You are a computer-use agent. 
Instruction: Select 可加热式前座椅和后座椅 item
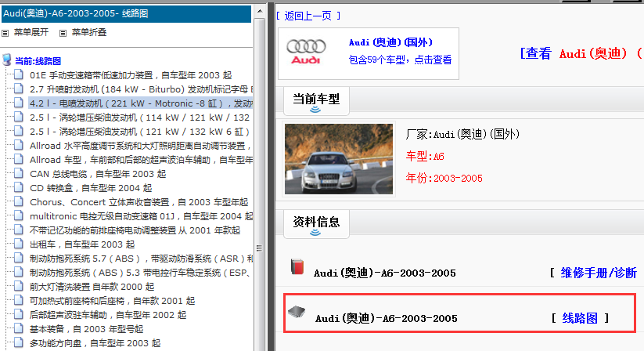point(112,301)
